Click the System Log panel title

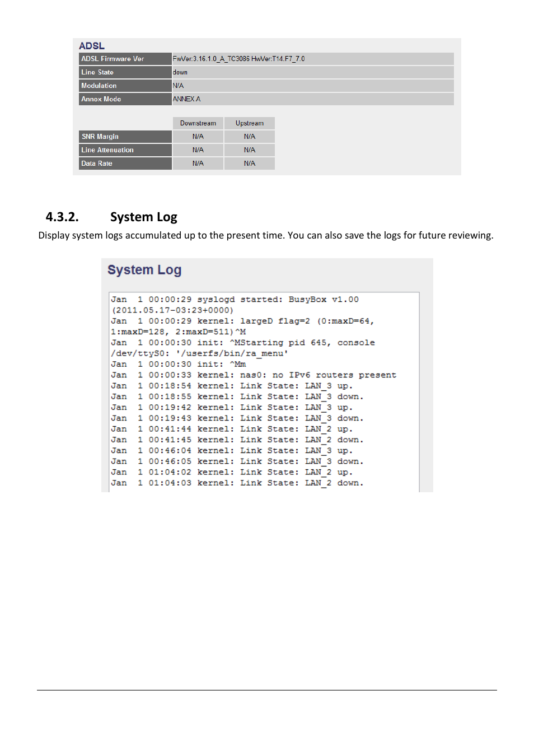click(144, 270)
